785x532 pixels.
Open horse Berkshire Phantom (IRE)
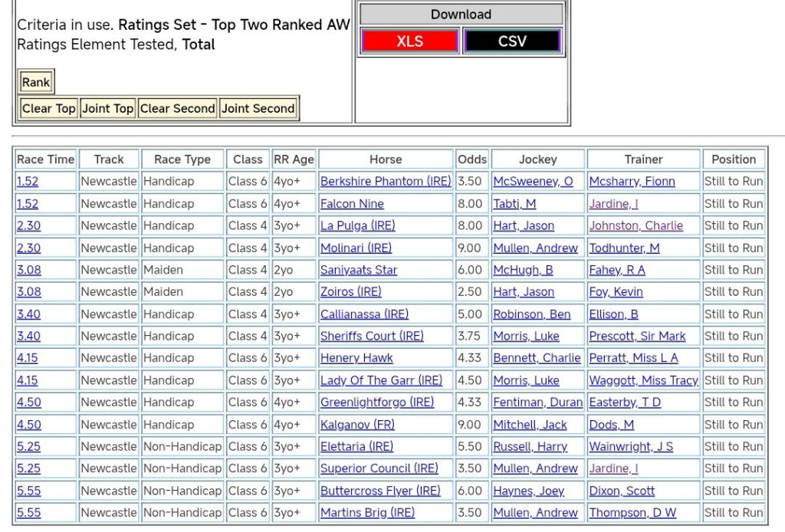click(385, 182)
